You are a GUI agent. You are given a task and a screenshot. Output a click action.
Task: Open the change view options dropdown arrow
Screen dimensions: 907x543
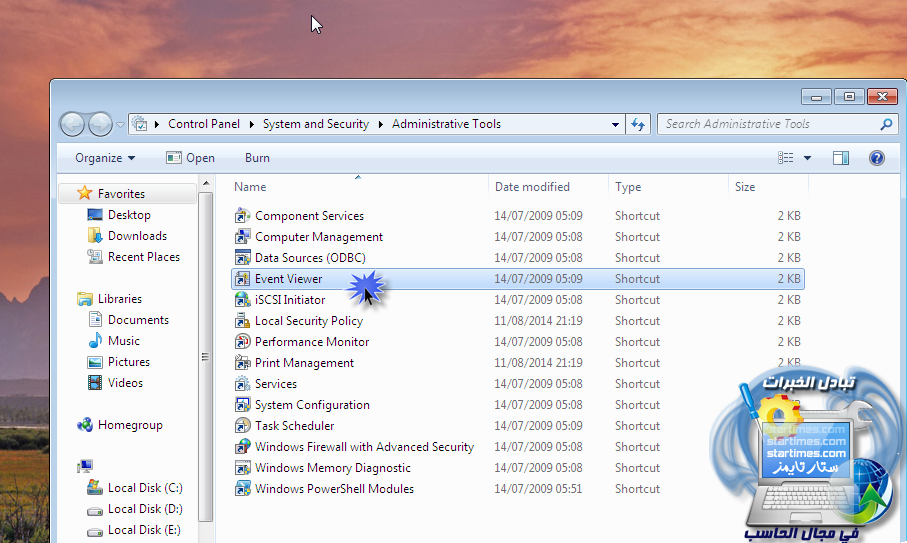(807, 158)
